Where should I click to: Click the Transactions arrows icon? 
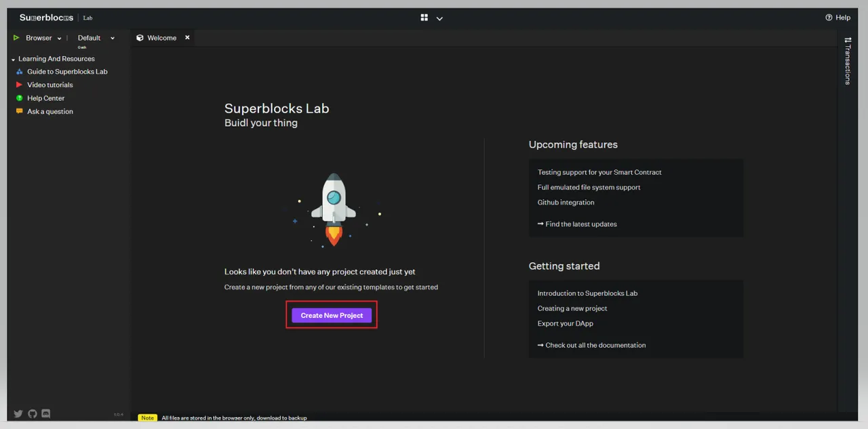point(847,40)
